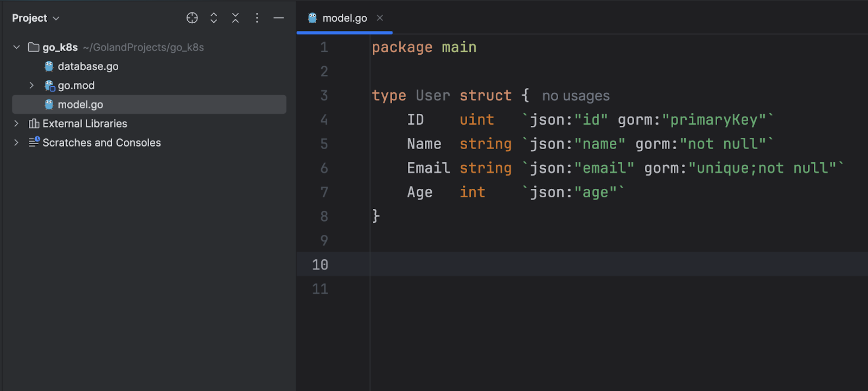Click the go_k8s folder icon
The height and width of the screenshot is (391, 868).
(x=34, y=47)
